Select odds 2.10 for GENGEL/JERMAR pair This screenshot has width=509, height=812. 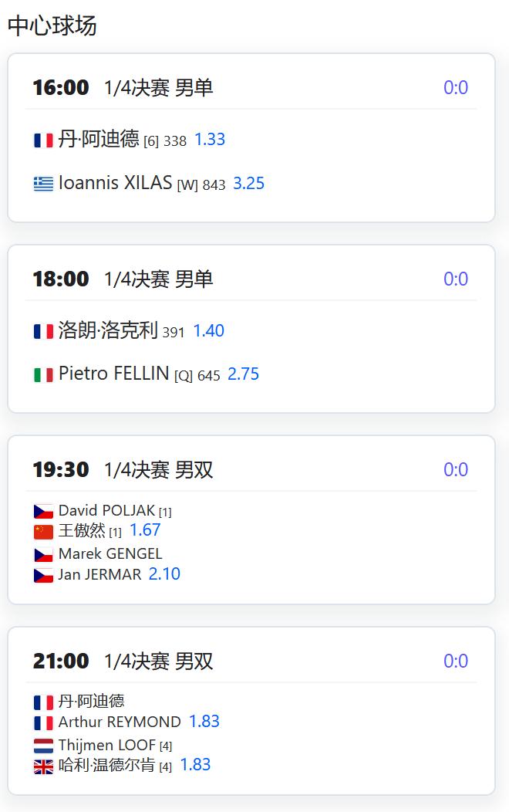point(164,573)
